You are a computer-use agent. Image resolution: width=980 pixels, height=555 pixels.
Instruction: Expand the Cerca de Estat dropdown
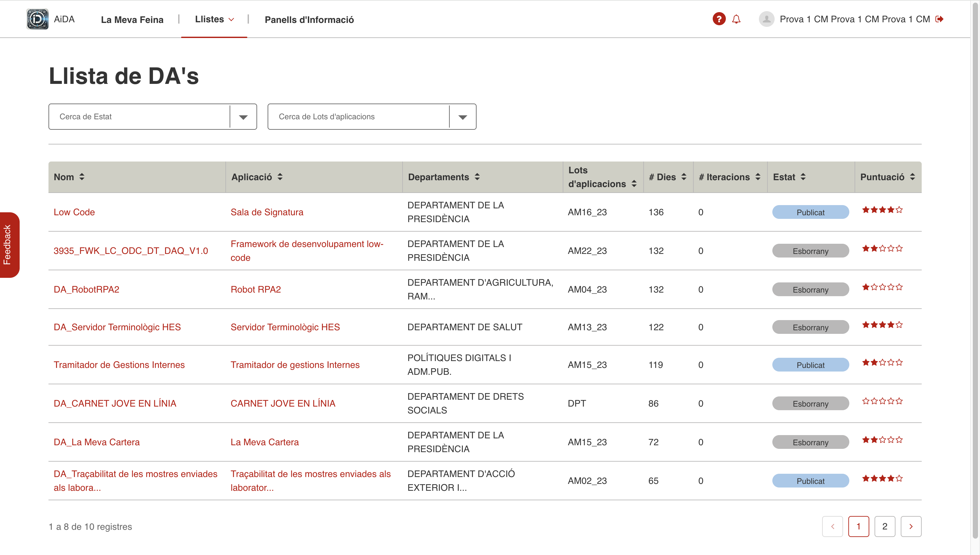coord(243,117)
